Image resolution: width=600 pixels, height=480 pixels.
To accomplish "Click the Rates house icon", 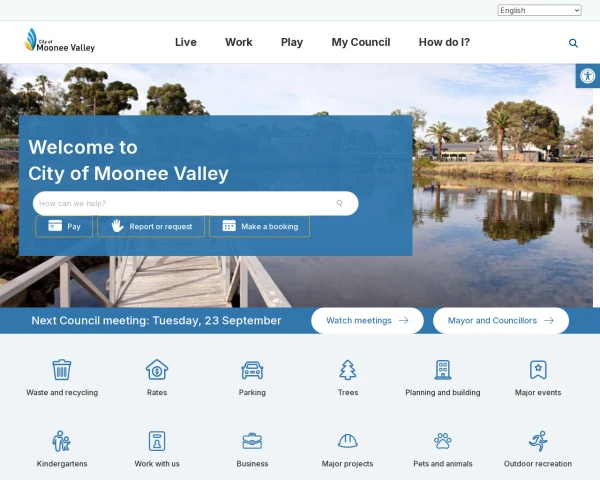I will coord(157,369).
